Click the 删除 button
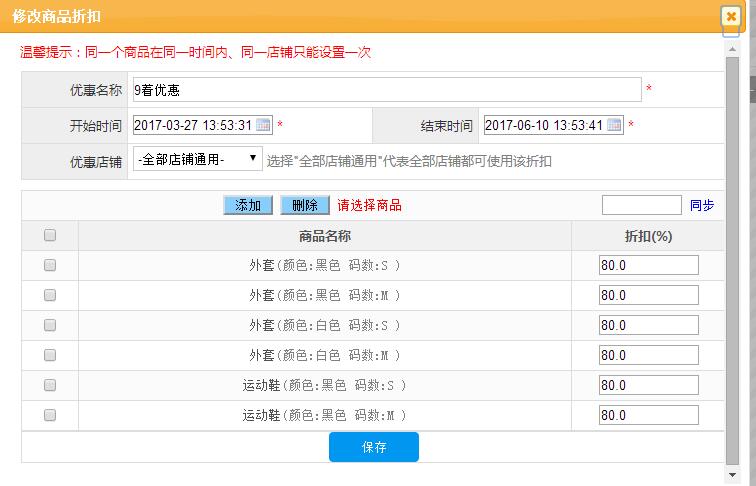Viewport: 756px width, 486px height. click(x=304, y=205)
